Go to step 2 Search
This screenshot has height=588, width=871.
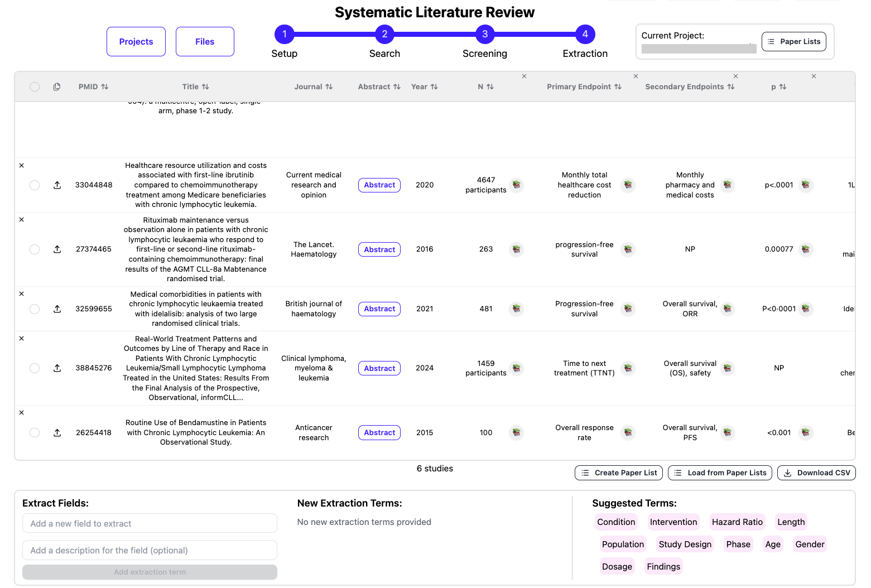pos(384,35)
